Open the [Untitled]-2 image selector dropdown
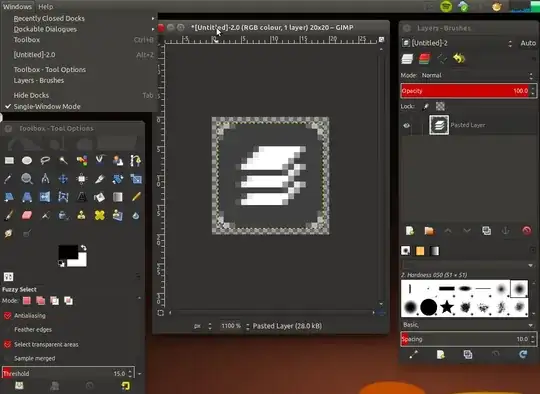 pos(457,43)
